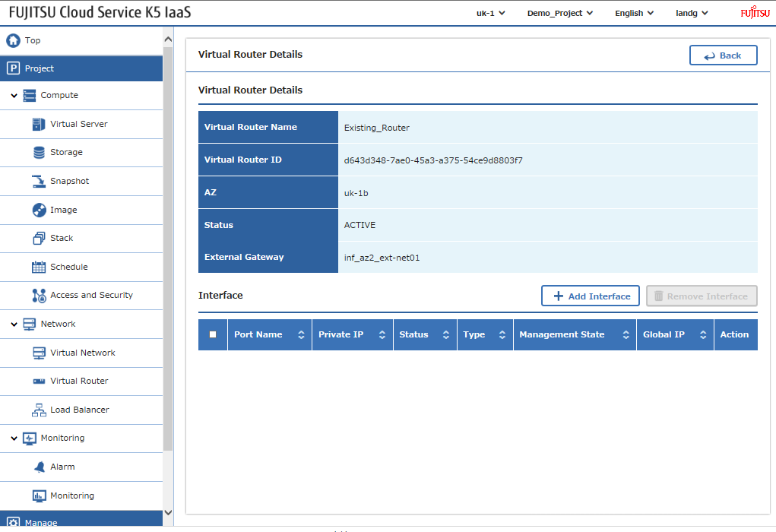
Task: Sort the Management State column arrows
Action: coord(626,334)
